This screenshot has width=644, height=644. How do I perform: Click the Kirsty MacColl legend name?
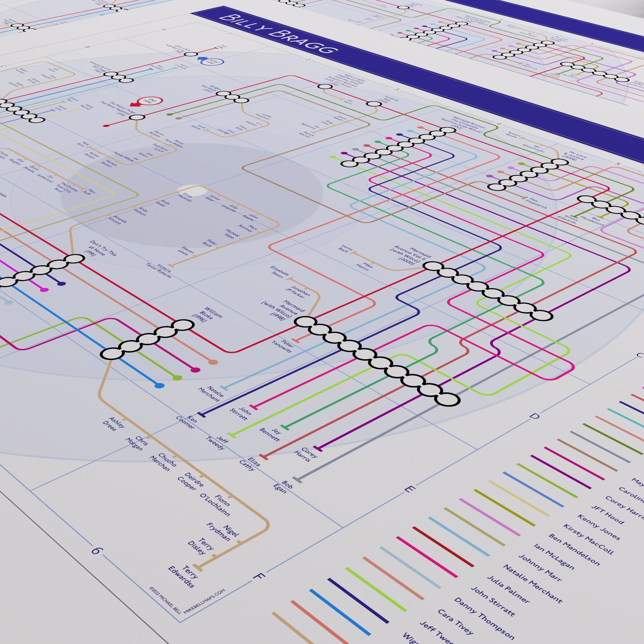click(588, 539)
